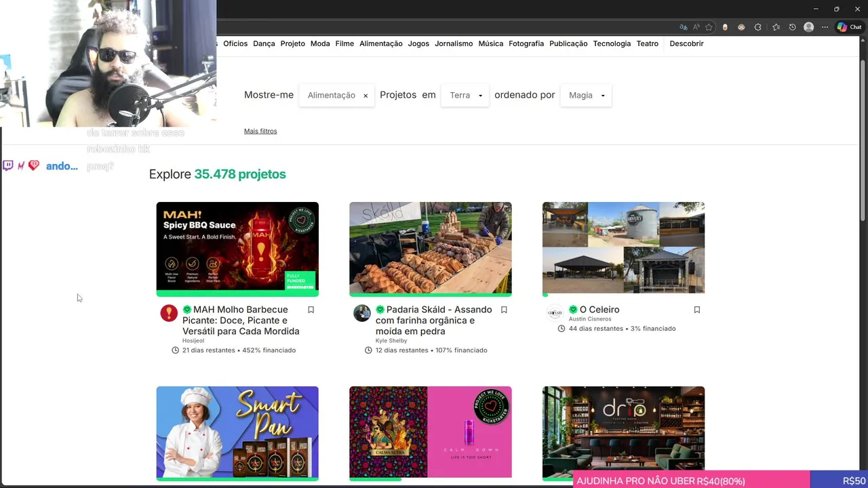This screenshot has height=488, width=868.
Task: Open the MAH Molho Barbecue Picante project title
Action: pyautogui.click(x=241, y=321)
